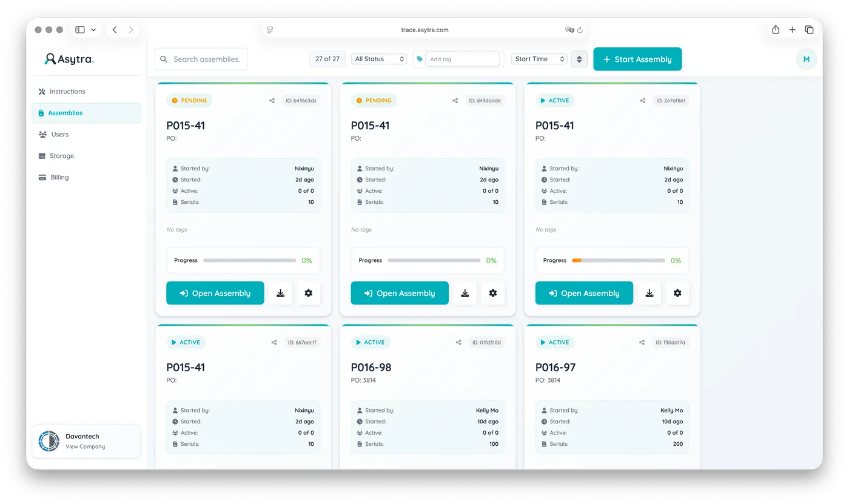Click the search magnifier icon
Image resolution: width=849 pixels, height=504 pixels.
[x=164, y=59]
